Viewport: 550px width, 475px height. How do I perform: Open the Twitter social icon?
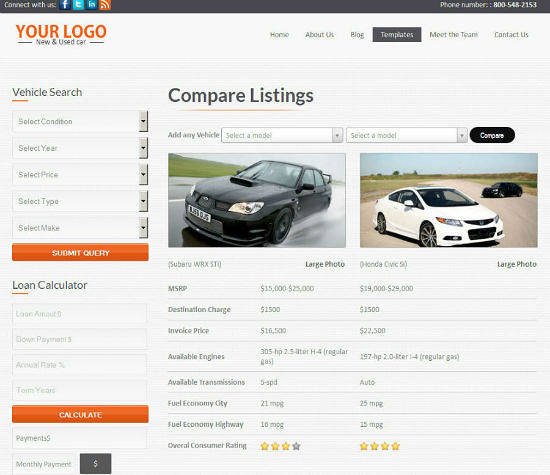click(78, 5)
